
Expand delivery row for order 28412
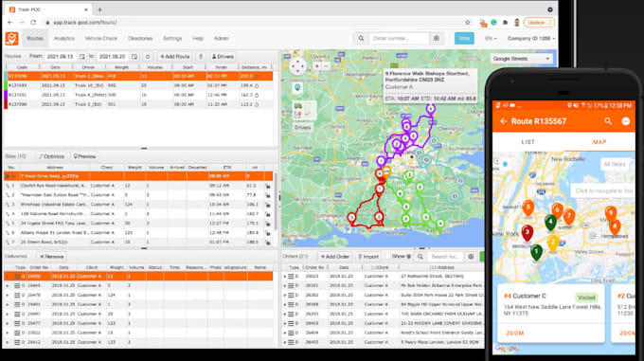(x=7, y=342)
